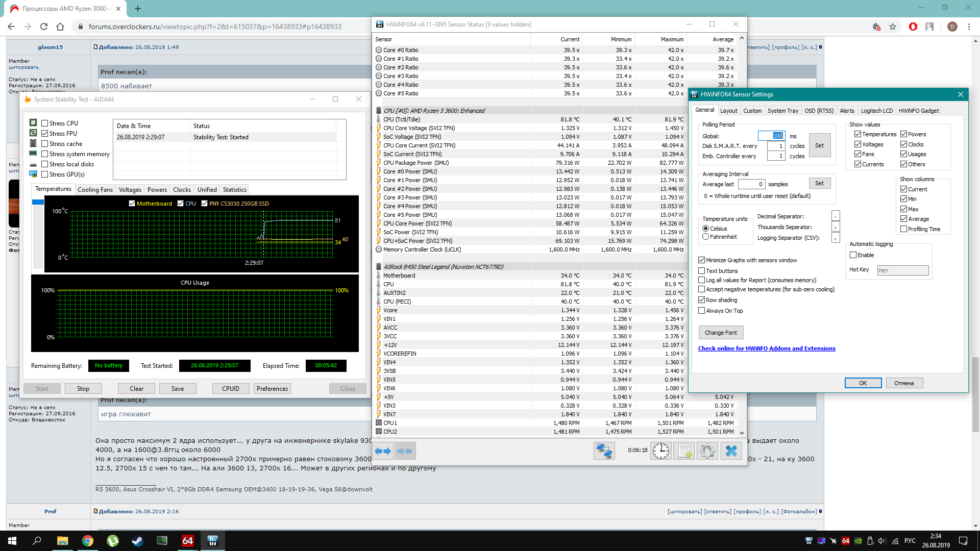Select Fahrenheit temperature unit
This screenshot has width=980, height=551.
(706, 237)
